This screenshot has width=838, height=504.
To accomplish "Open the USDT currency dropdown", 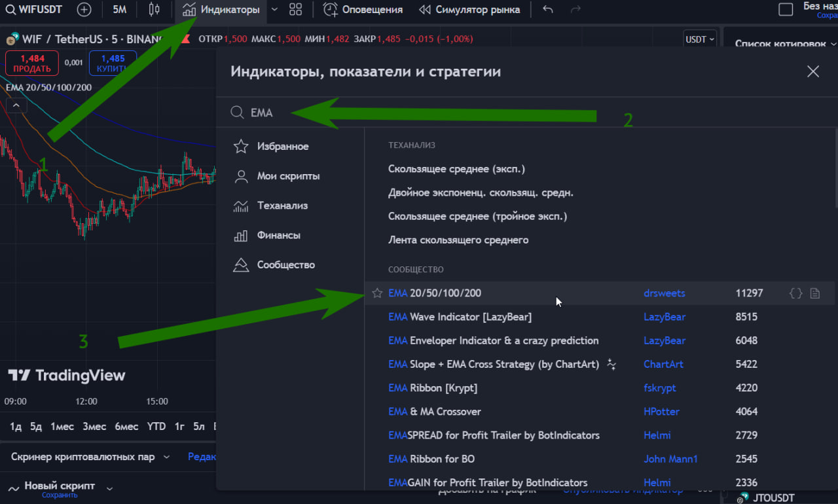I will [700, 39].
